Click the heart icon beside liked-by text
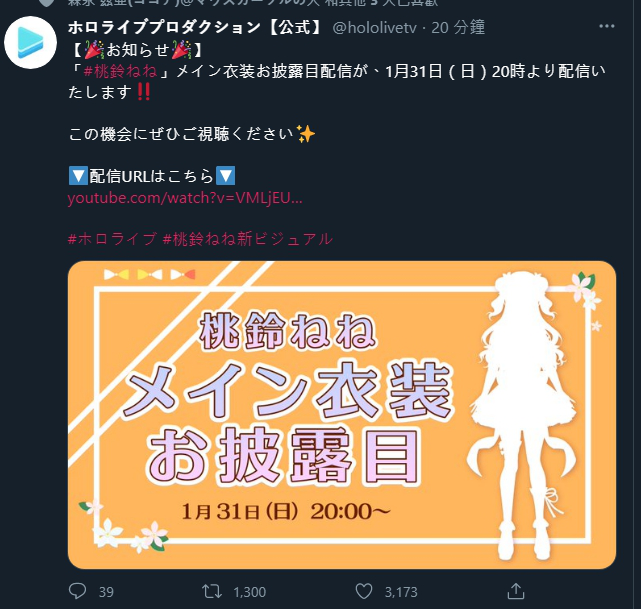This screenshot has height=609, width=641. [x=47, y=2]
